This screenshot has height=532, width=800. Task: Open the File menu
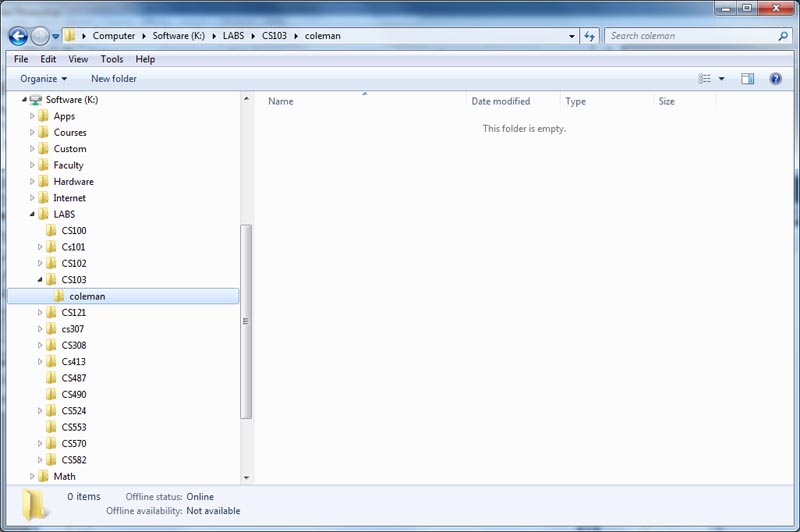(x=21, y=59)
